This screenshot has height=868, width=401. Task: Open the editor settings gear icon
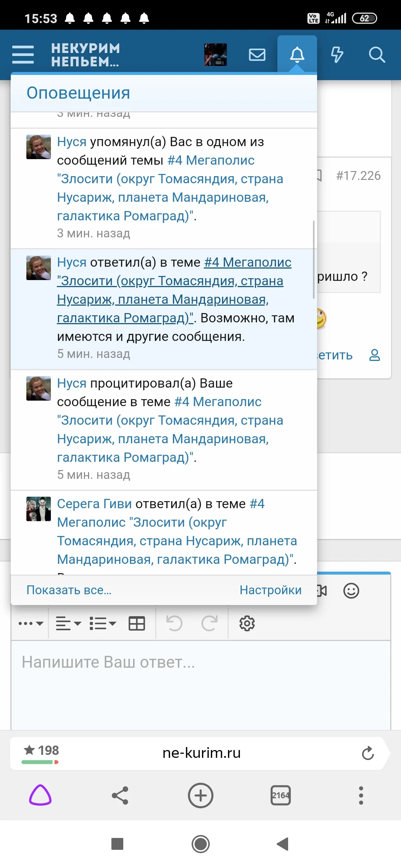[x=247, y=624]
